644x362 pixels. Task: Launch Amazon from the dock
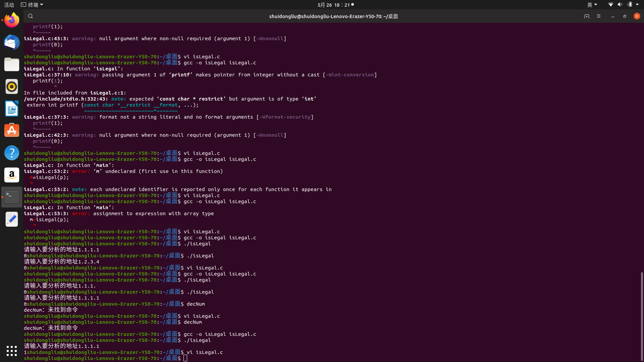tap(12, 175)
